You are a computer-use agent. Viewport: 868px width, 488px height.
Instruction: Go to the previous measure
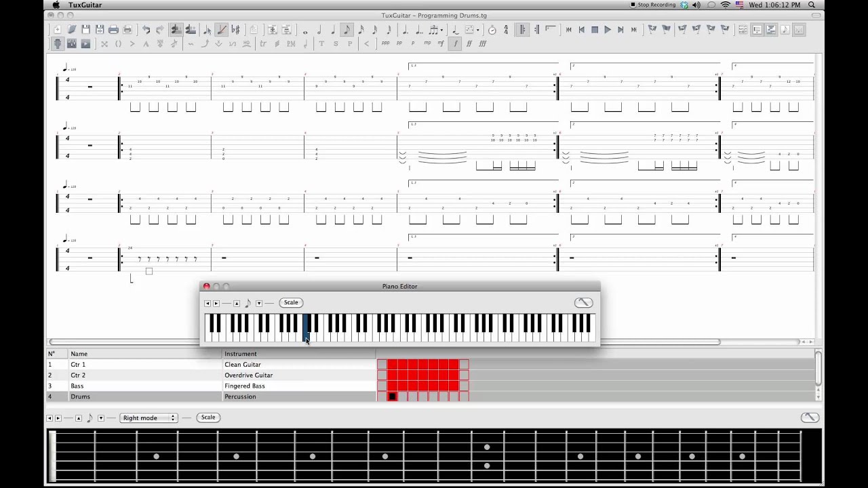(581, 30)
